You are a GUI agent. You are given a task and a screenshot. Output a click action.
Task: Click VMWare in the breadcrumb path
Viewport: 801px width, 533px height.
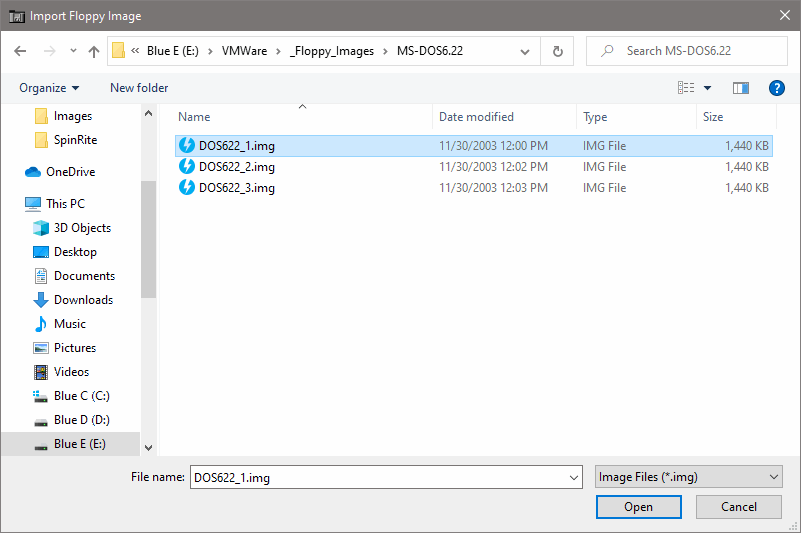tap(244, 51)
